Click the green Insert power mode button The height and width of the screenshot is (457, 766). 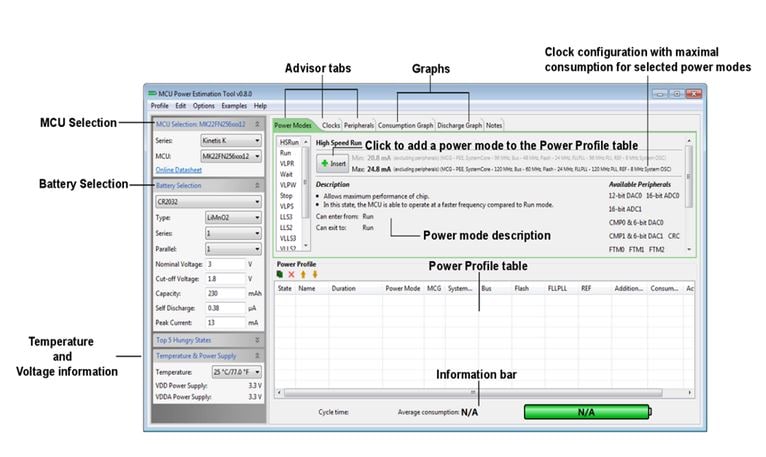click(331, 162)
